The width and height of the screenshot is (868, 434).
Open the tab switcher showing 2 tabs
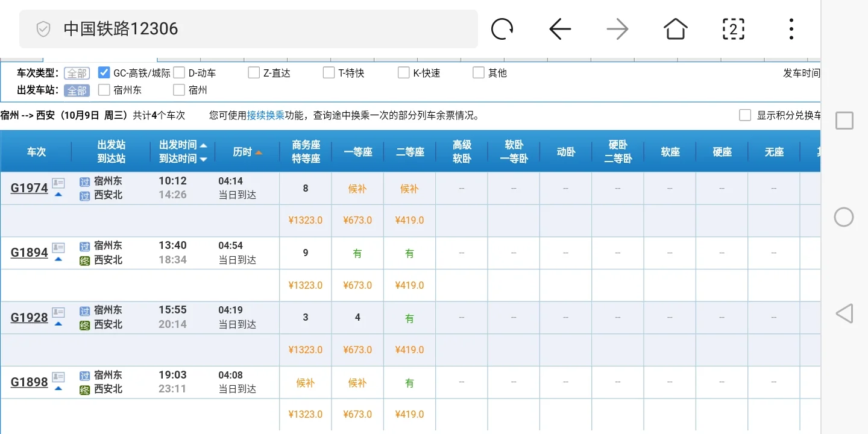pos(733,28)
